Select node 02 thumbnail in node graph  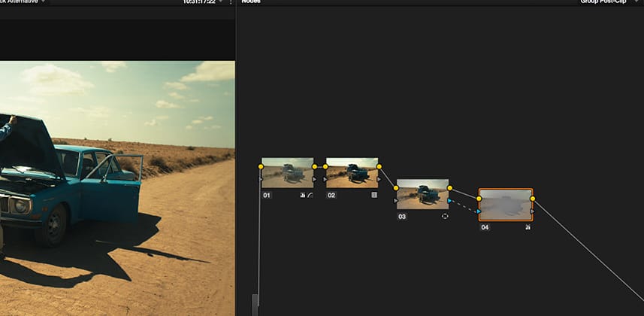click(352, 173)
